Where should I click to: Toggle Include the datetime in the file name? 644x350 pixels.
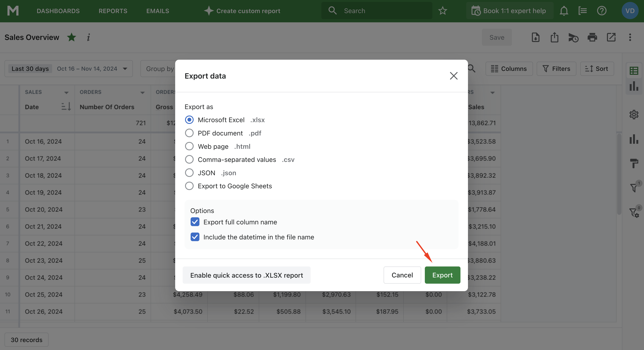click(195, 237)
